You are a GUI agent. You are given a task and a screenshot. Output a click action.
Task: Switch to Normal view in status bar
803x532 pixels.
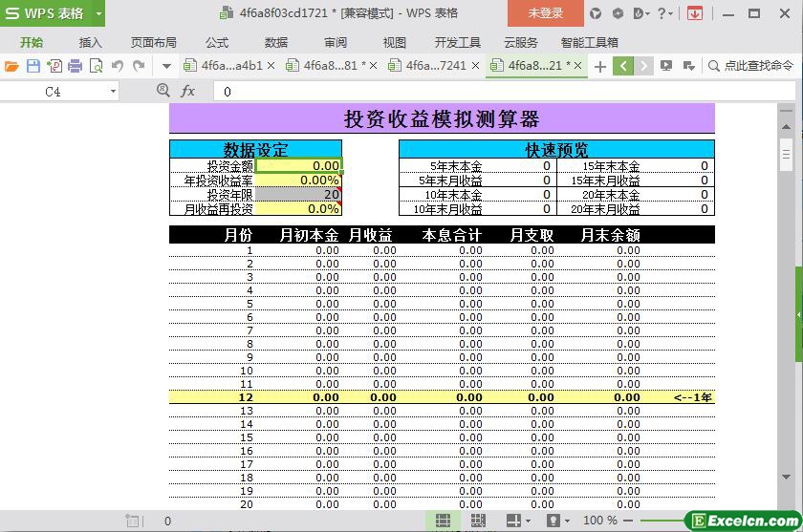point(444,521)
